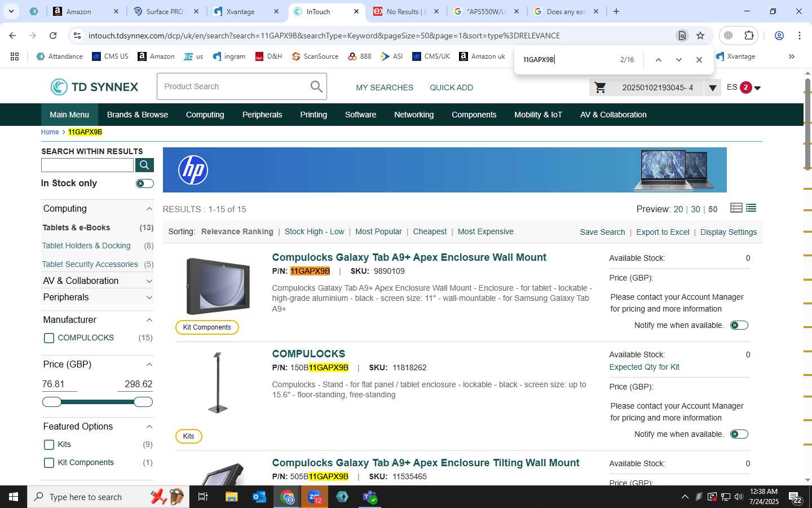This screenshot has height=508, width=812.
Task: Go to next find-in-page match
Action: pos(678,60)
